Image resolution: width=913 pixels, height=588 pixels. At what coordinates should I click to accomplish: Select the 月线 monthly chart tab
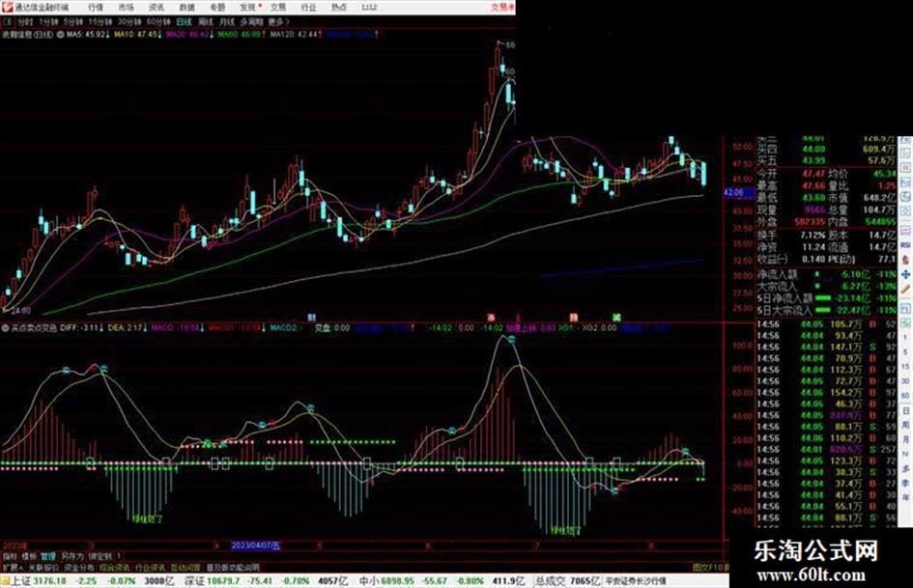point(226,21)
